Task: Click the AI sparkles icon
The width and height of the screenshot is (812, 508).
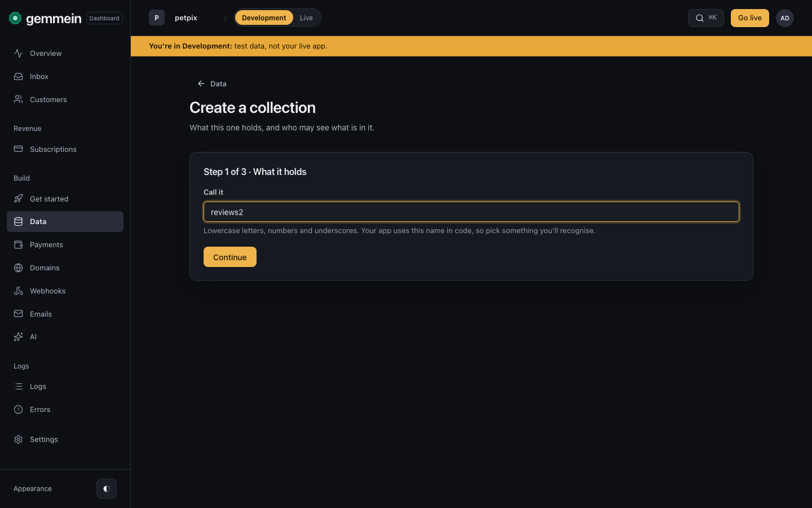Action: [x=19, y=337]
